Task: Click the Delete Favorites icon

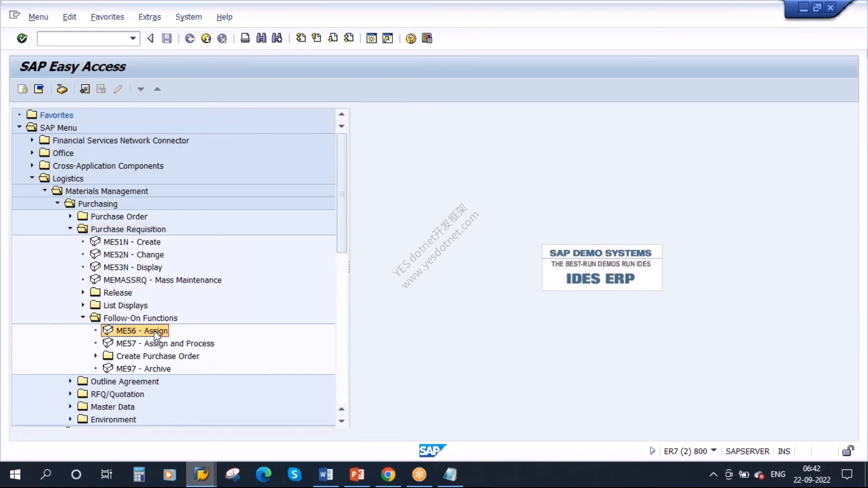Action: coord(101,89)
